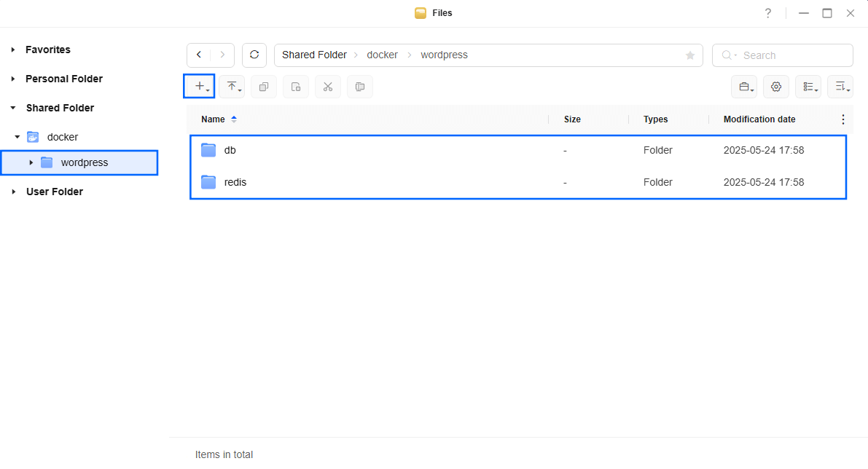Sort by Modification date column header
Screen dimensions: 868x469
click(x=759, y=119)
